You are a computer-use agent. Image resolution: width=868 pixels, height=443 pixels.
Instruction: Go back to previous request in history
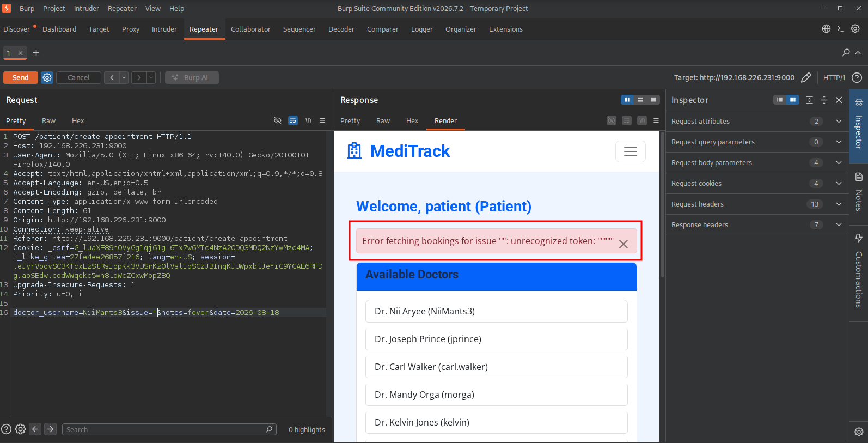tap(112, 77)
